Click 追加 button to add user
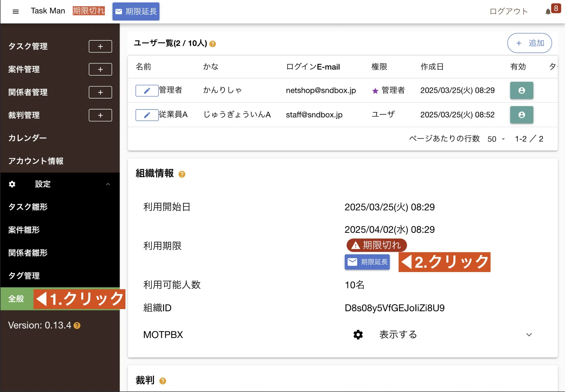The image size is (565, 392). (x=529, y=43)
